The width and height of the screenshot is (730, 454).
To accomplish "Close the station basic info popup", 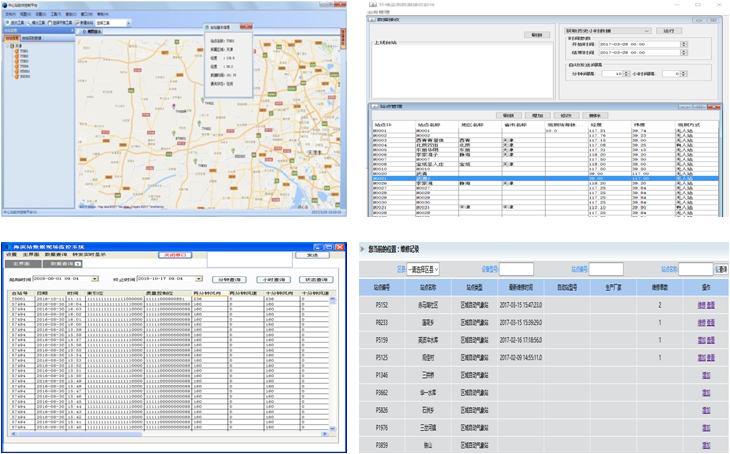I will (x=246, y=27).
